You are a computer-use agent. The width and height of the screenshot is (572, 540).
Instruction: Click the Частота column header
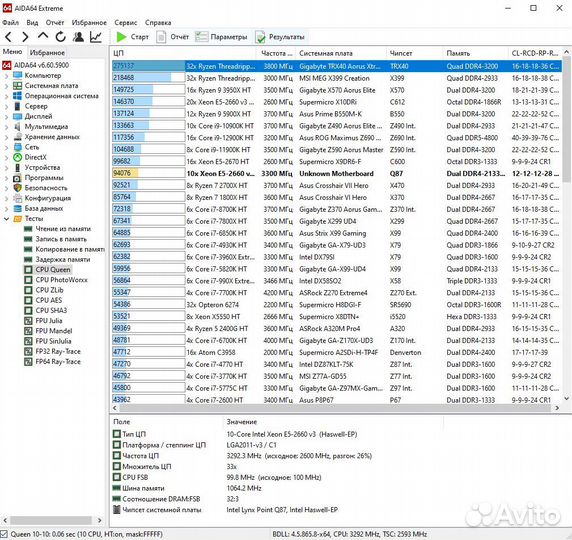[x=276, y=53]
